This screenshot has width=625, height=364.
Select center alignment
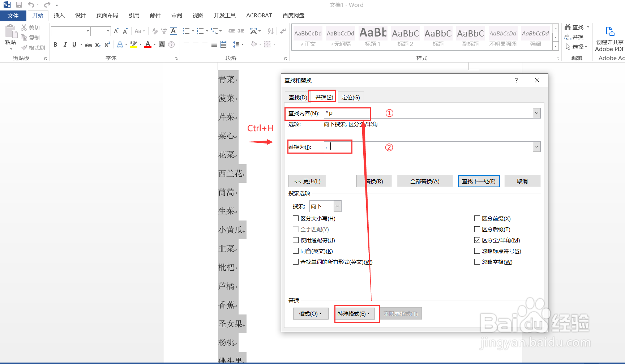click(196, 44)
